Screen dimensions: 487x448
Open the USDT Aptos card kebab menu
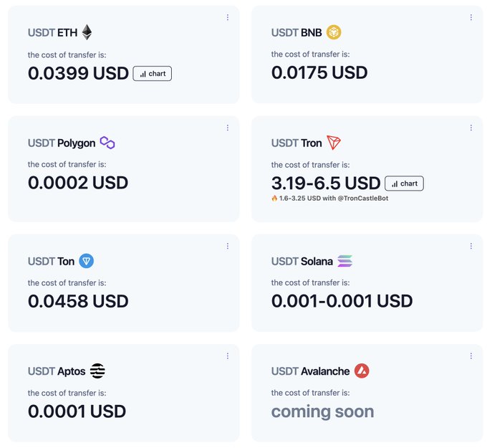pyautogui.click(x=228, y=356)
